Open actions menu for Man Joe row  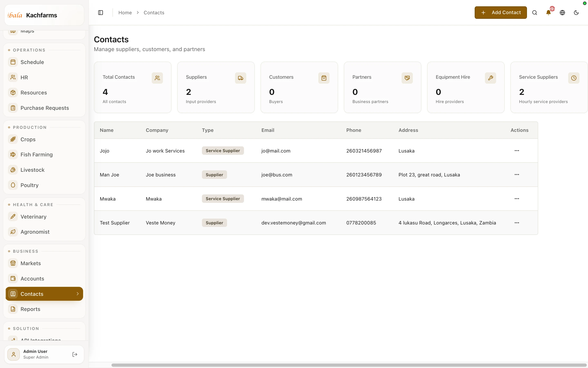(x=517, y=175)
